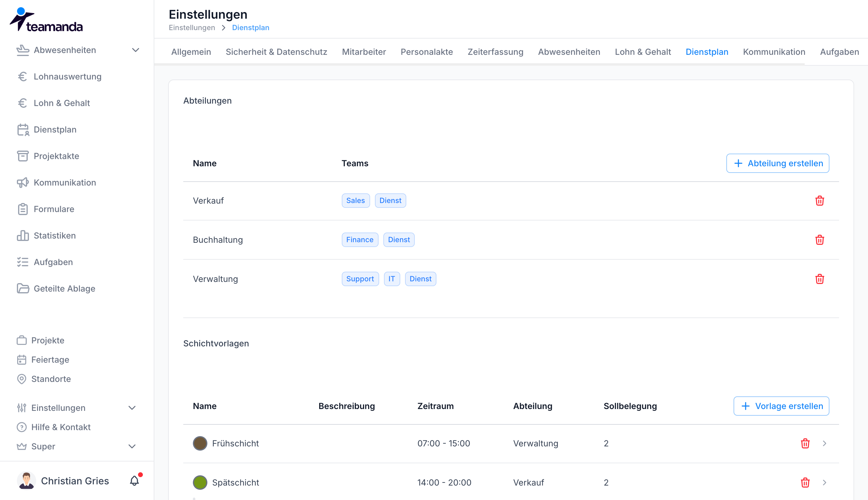Delete the Buchhaltung department
The height and width of the screenshot is (500, 868).
(819, 240)
